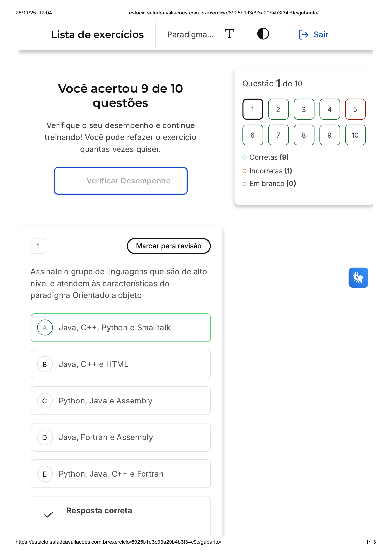The width and height of the screenshot is (392, 555).
Task: Choose option C Python, Java e Assembly
Action: [120, 401]
